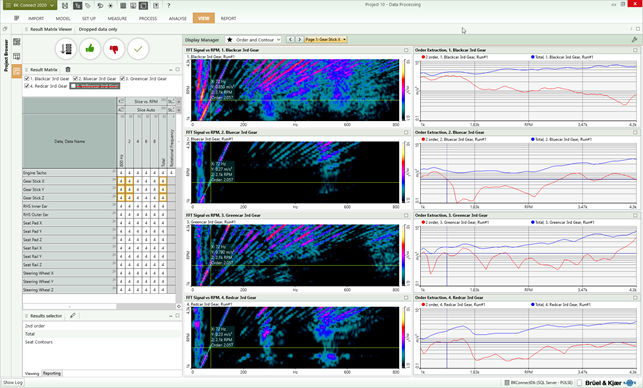Click the help question mark icon
Image resolution: width=643 pixels, height=388 pixels.
coord(169,5)
